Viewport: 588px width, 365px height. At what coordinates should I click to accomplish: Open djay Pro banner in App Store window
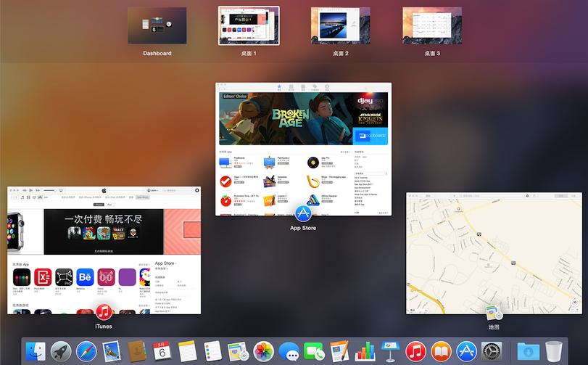370,101
